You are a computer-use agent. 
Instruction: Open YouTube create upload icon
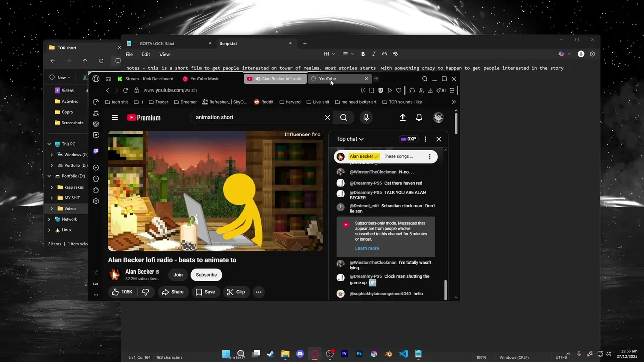403,117
